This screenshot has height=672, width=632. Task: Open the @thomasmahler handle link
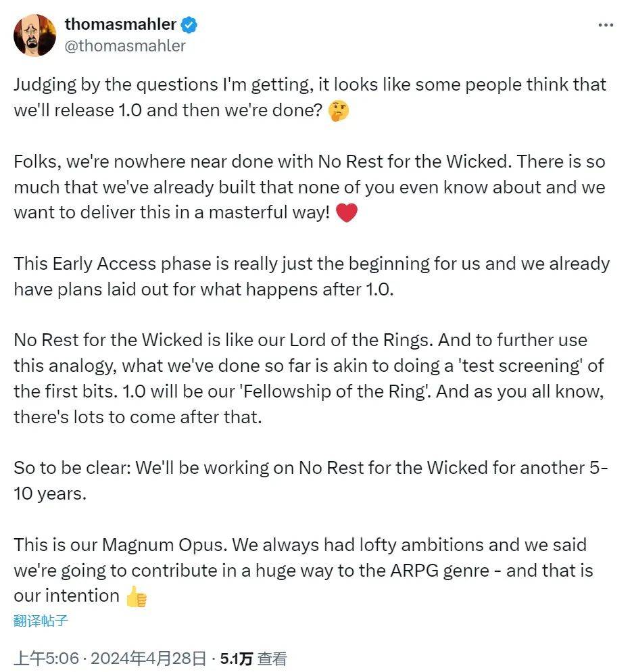(x=125, y=45)
